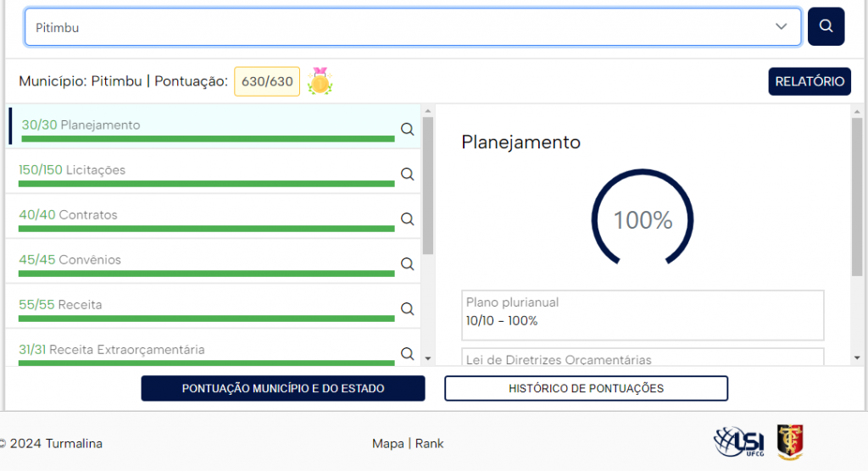The height and width of the screenshot is (471, 868).
Task: Open Planejamento details magnifier icon
Action: (x=407, y=130)
